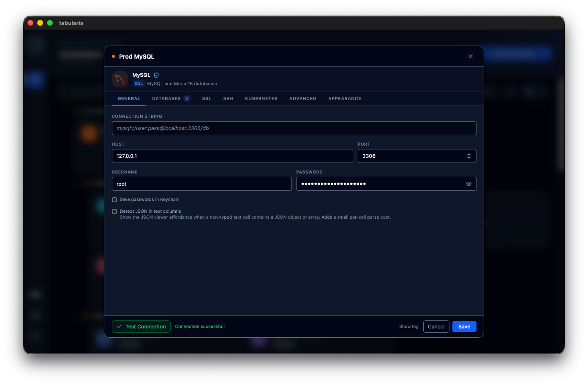
Task: Focus the Username field
Action: pos(202,184)
